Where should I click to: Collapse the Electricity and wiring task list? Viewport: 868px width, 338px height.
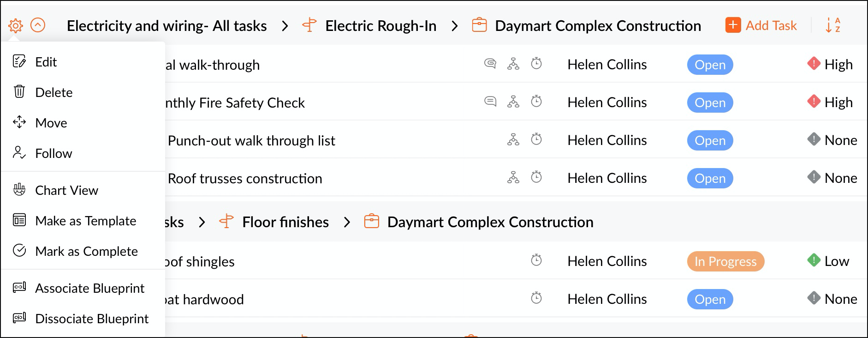(38, 25)
